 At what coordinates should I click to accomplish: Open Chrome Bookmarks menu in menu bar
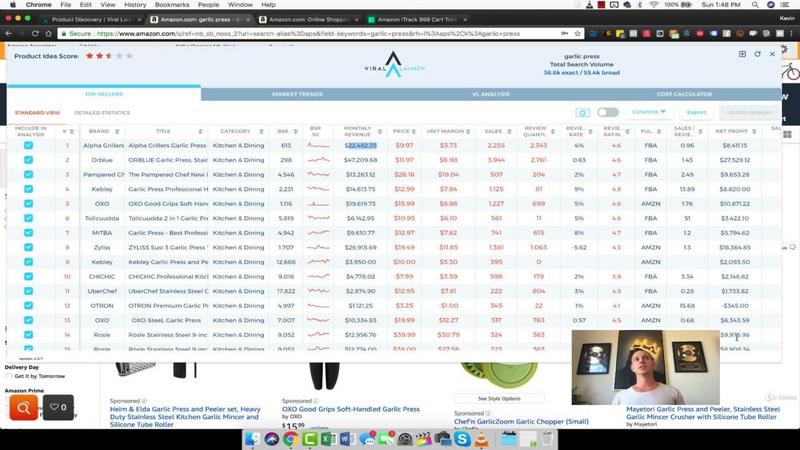click(x=172, y=5)
